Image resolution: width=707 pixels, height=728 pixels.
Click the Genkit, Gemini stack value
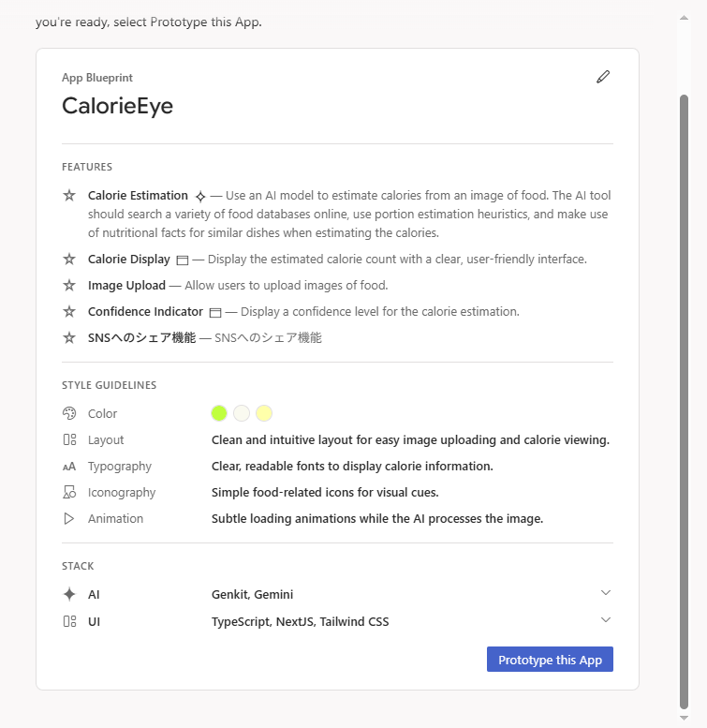tap(253, 594)
